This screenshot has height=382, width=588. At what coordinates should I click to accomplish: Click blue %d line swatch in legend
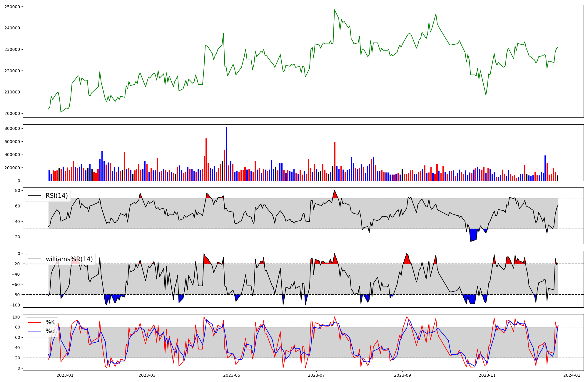34,331
